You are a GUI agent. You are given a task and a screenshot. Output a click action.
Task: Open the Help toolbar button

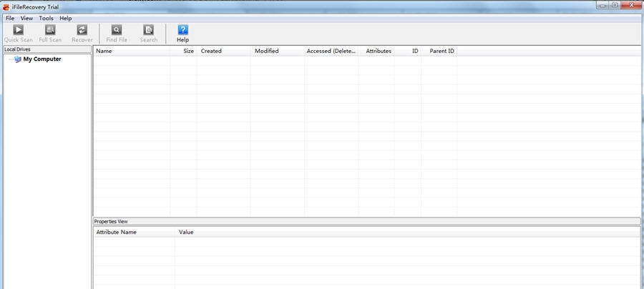[x=182, y=34]
